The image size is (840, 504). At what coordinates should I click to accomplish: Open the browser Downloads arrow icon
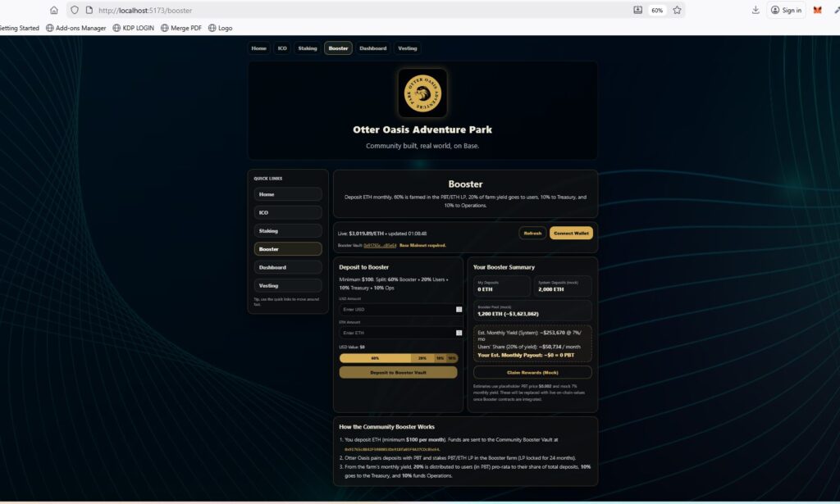point(756,10)
